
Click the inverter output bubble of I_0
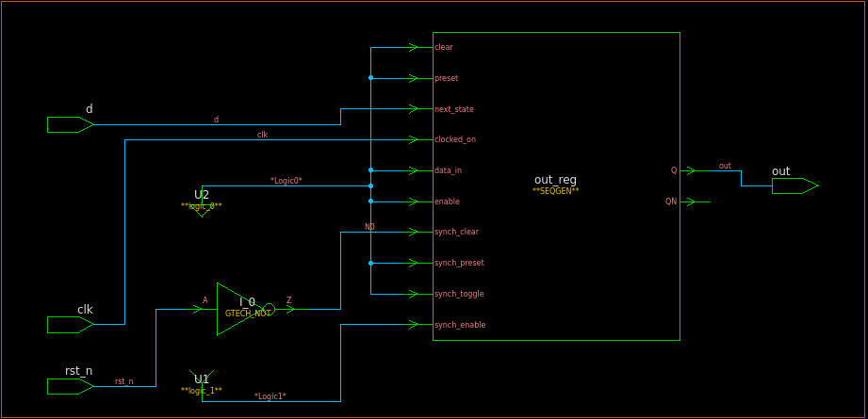point(269,309)
